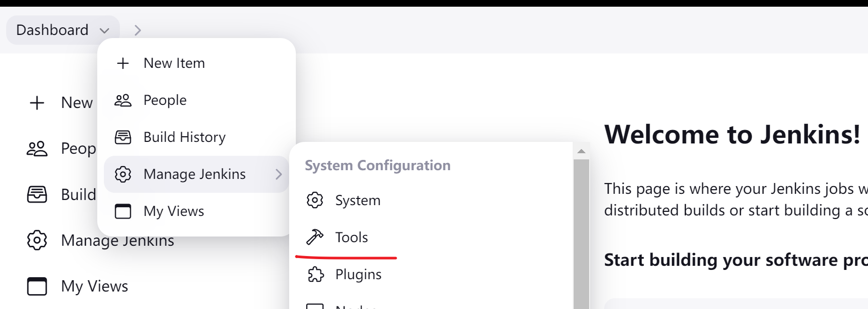The width and height of the screenshot is (868, 309).
Task: Click the System gear icon in submenu
Action: [x=315, y=200]
